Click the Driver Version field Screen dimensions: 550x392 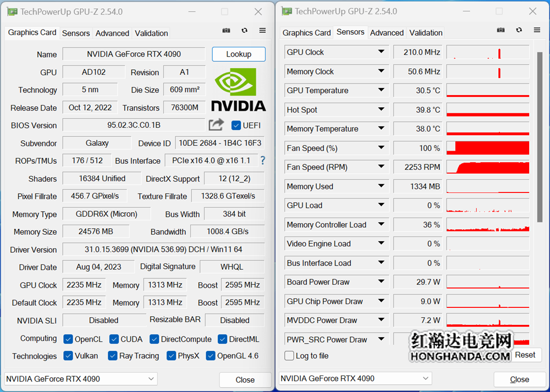click(x=163, y=249)
